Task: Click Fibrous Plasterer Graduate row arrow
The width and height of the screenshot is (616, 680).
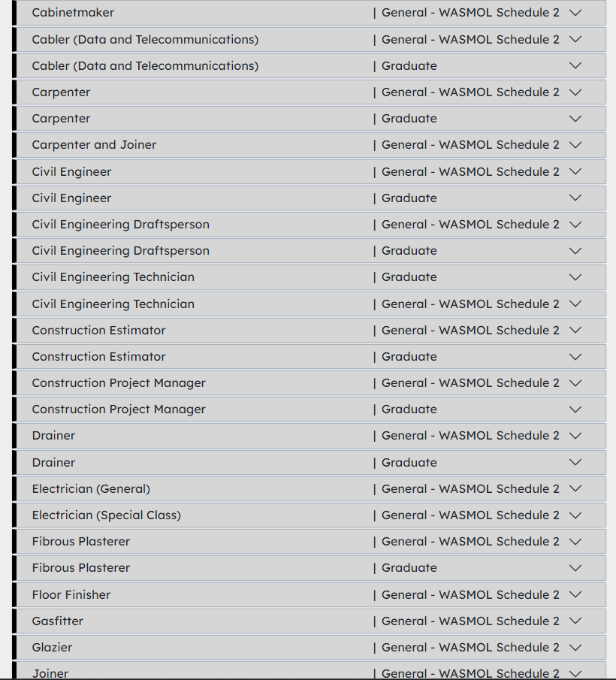Action: click(x=575, y=568)
